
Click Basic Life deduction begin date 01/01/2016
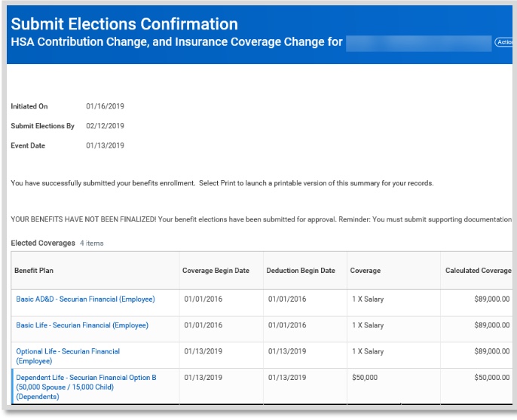pos(287,325)
